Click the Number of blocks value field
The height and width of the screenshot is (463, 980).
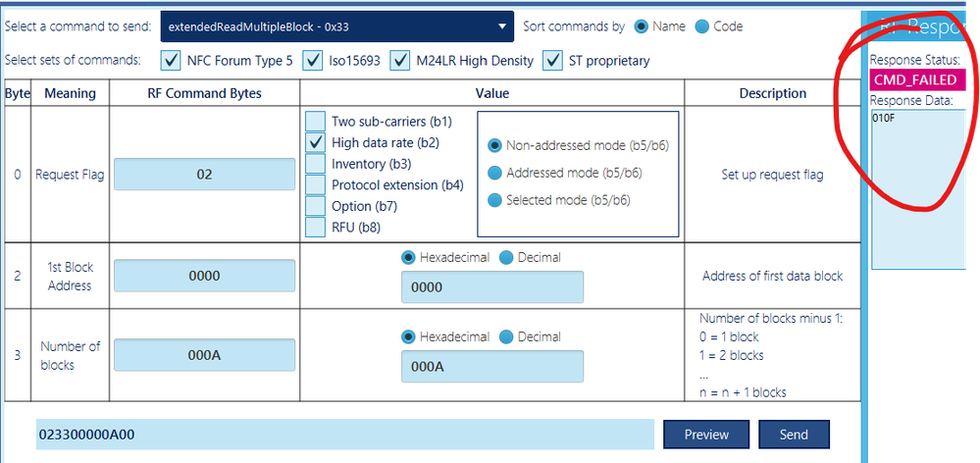coord(491,366)
